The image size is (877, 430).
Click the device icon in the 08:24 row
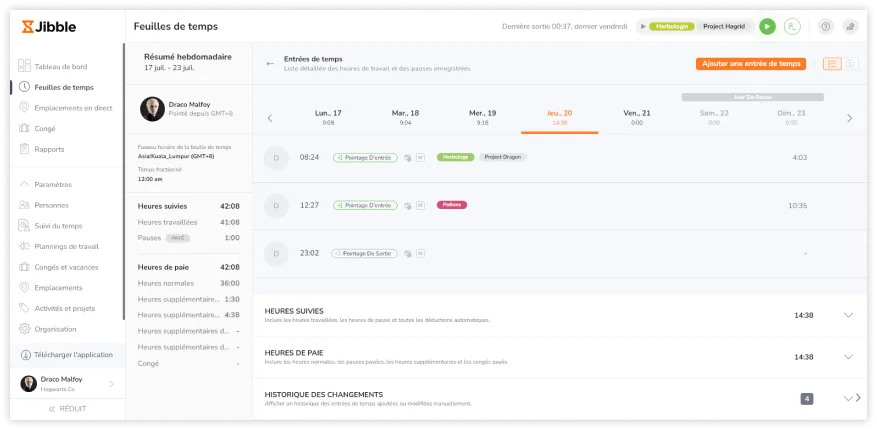point(408,158)
